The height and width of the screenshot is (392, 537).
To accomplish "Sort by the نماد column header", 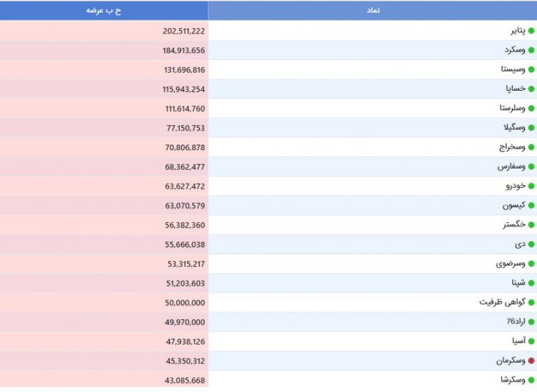I will click(x=373, y=10).
